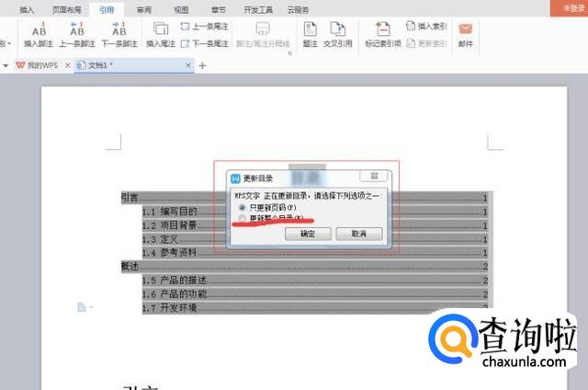Click 上一条脚注 previous footnote icon

tap(78, 33)
